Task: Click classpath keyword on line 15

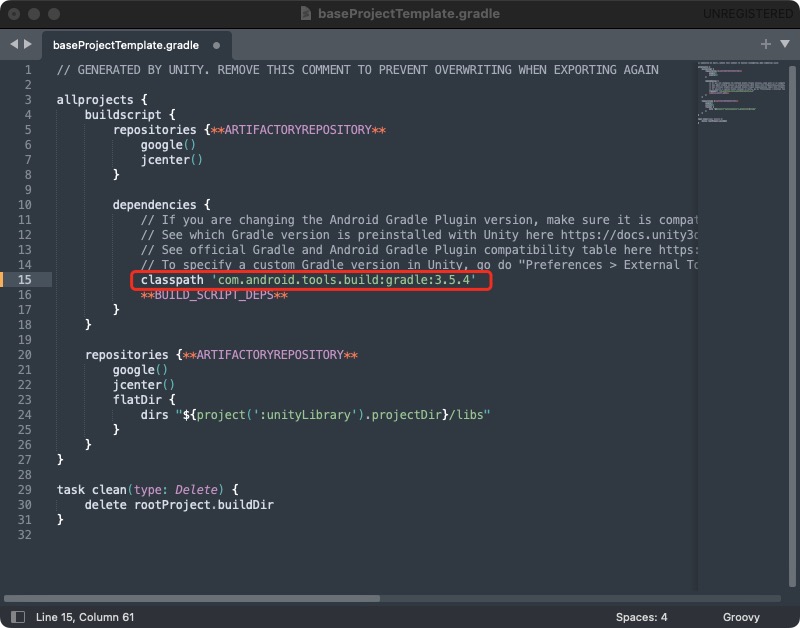Action: [172, 280]
